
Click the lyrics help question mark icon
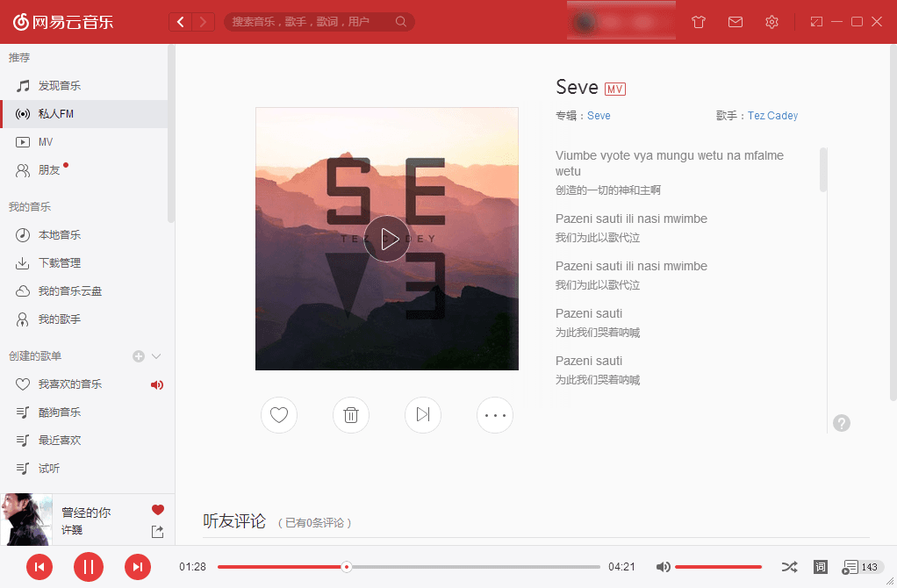click(x=842, y=423)
